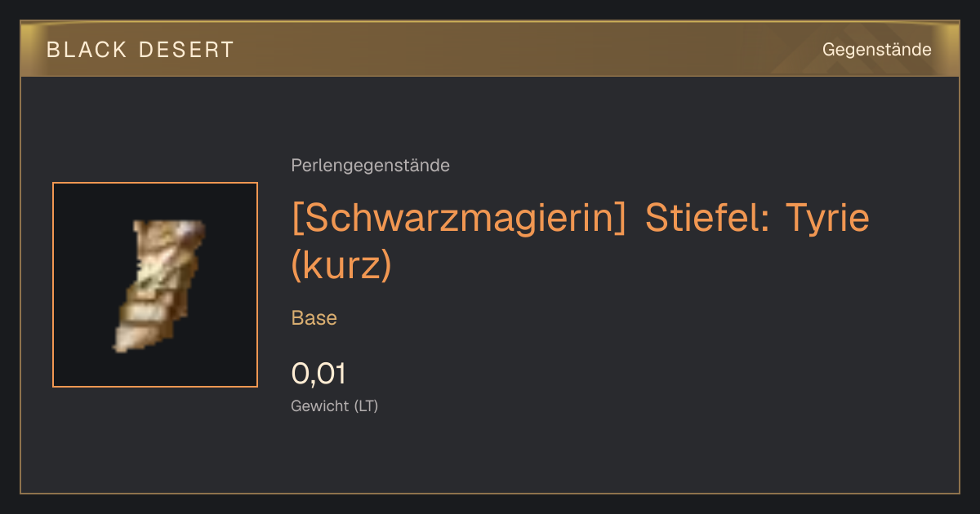Open the Gegenstände section link

coord(876,50)
